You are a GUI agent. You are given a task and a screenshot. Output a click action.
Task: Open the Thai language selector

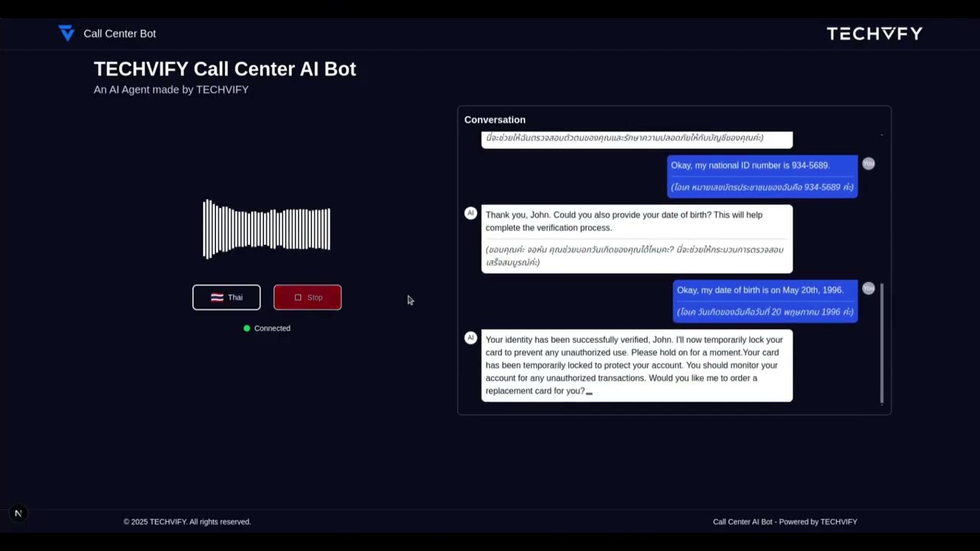[227, 297]
